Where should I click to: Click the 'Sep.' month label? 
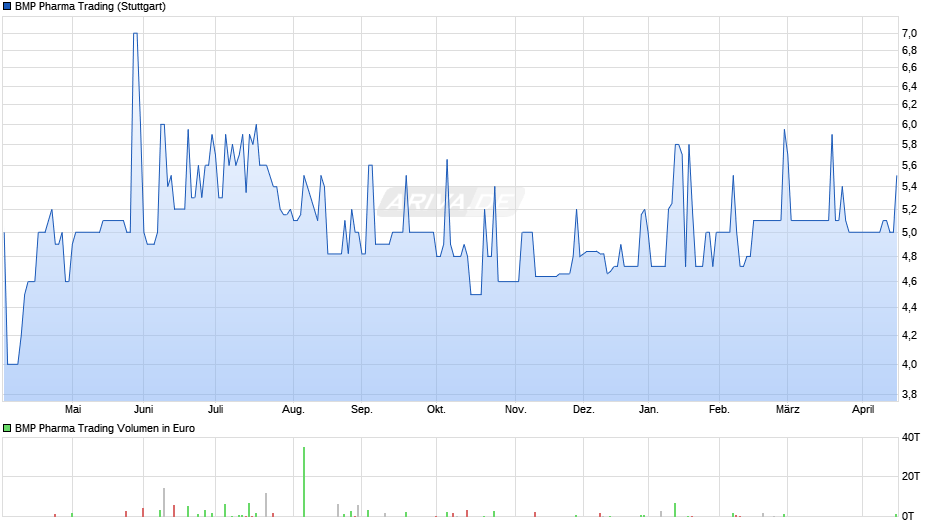click(x=361, y=410)
